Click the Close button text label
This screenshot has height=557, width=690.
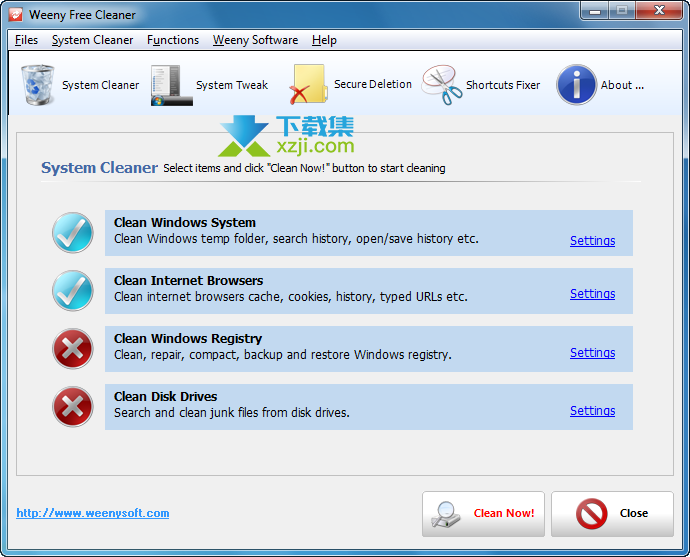[634, 513]
